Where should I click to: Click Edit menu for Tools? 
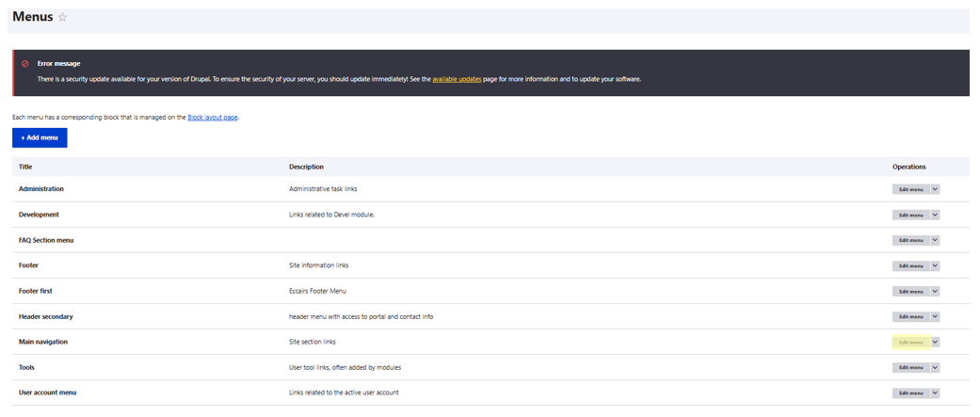(x=910, y=368)
